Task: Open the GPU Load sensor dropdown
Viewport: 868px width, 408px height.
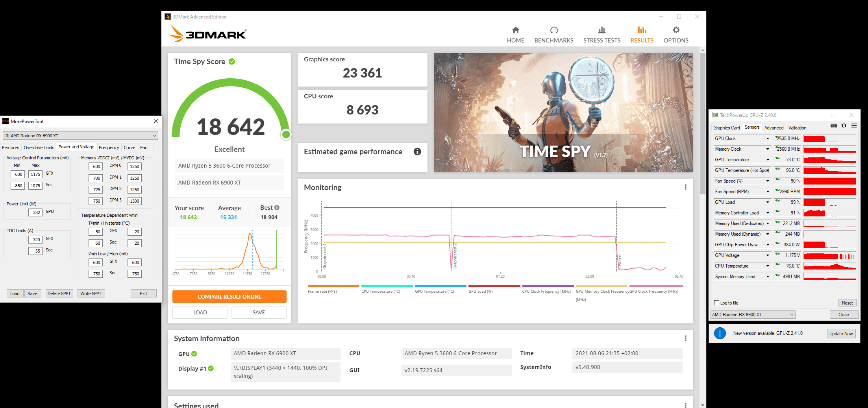Action: click(767, 202)
